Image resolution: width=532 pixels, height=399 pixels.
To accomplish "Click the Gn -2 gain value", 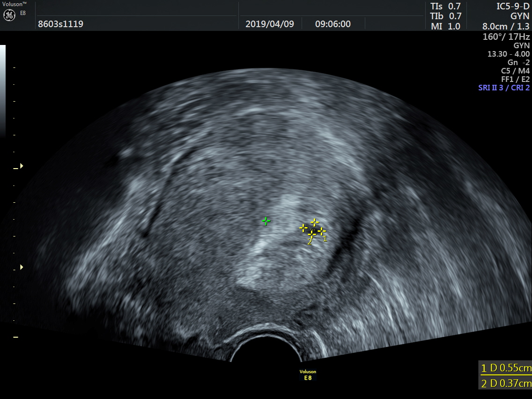I will pos(518,62).
